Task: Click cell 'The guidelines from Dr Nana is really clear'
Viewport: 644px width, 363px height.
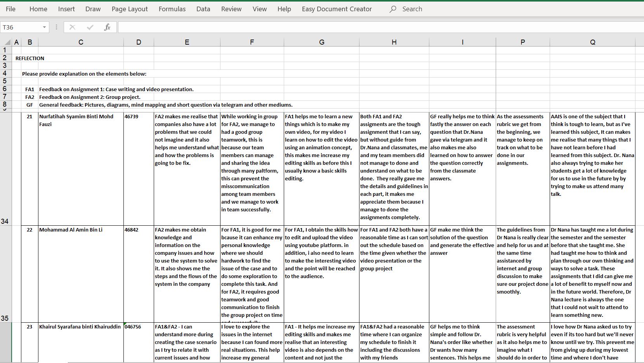Action: tap(523, 274)
